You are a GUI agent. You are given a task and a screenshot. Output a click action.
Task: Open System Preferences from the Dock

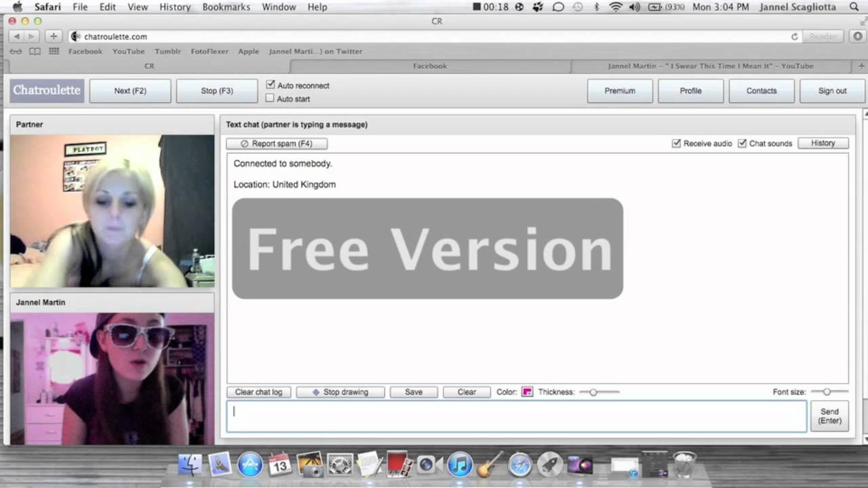[340, 464]
